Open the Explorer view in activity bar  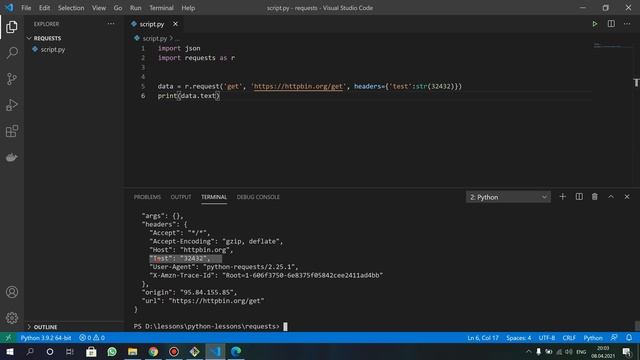point(12,27)
